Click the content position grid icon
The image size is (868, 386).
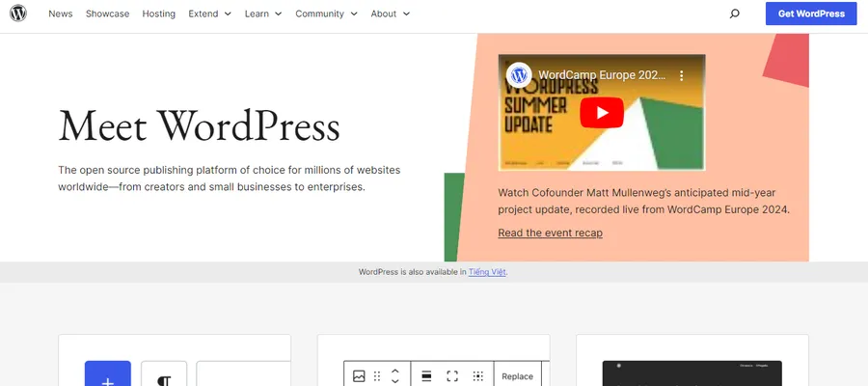click(478, 376)
